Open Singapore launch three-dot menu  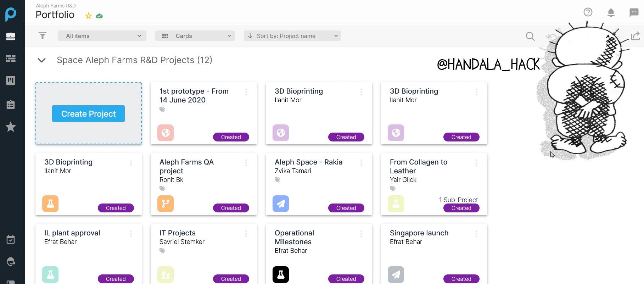[x=476, y=234]
